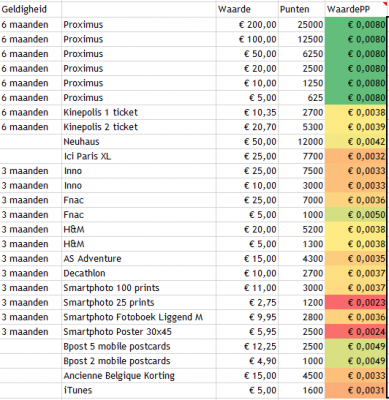Image resolution: width=389 pixels, height=400 pixels.
Task: Select the Geldigheid header cell
Action: 31,9
